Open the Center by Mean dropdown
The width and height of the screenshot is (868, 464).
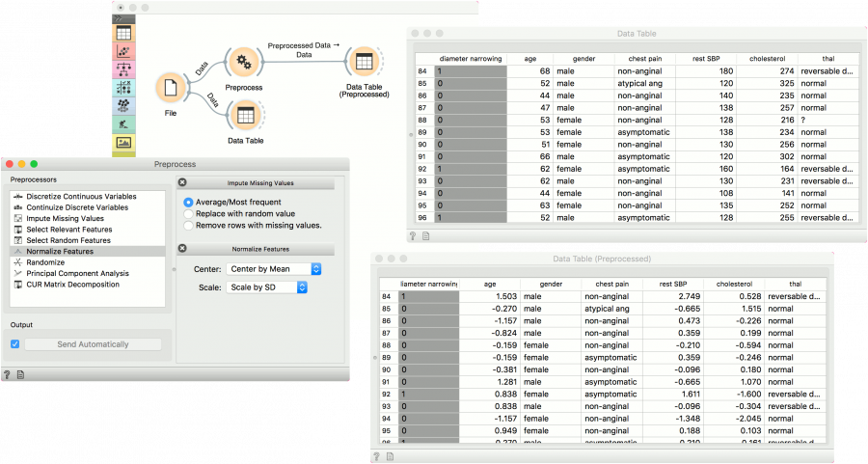[x=274, y=268]
